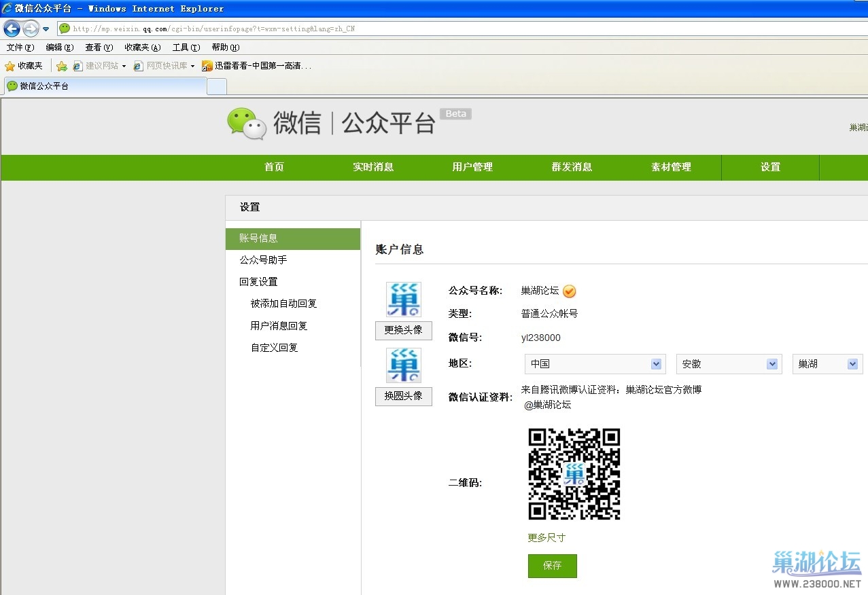Viewport: 868px width, 595px height.
Task: Click the browser Forward arrow button
Action: 31,29
